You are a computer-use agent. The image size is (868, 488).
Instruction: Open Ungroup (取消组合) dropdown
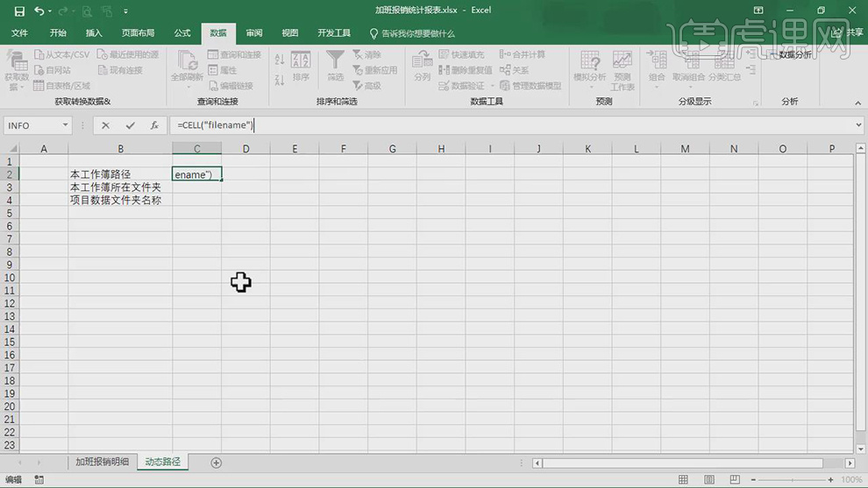pyautogui.click(x=689, y=70)
